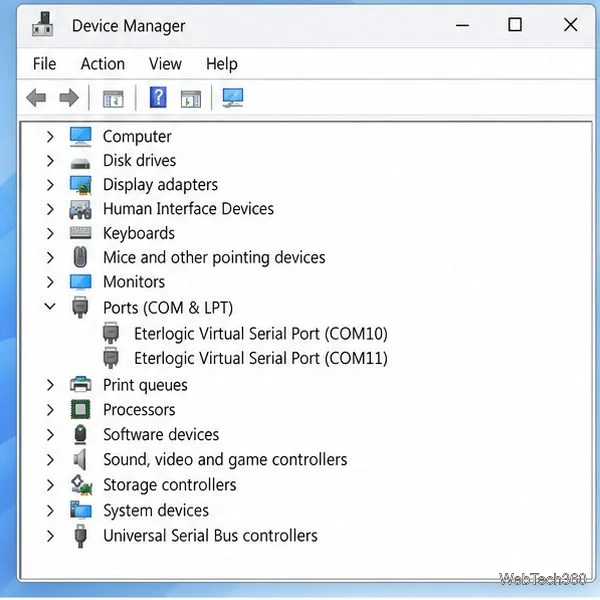The width and height of the screenshot is (600, 600).
Task: Select the Storage controllers icon
Action: coord(81,484)
